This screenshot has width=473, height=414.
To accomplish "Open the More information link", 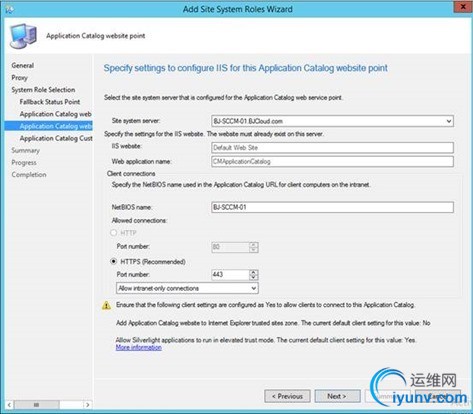I will click(139, 348).
